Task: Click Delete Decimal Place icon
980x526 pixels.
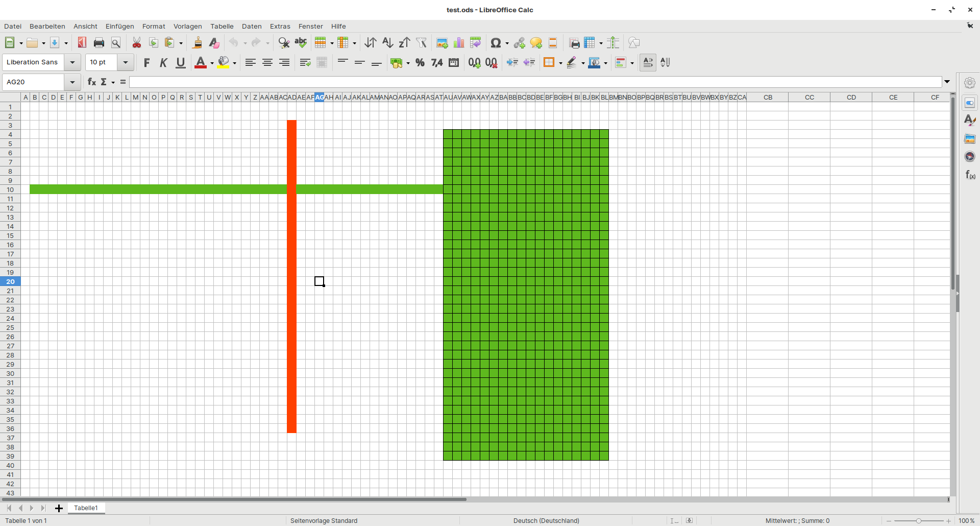Action: [492, 62]
